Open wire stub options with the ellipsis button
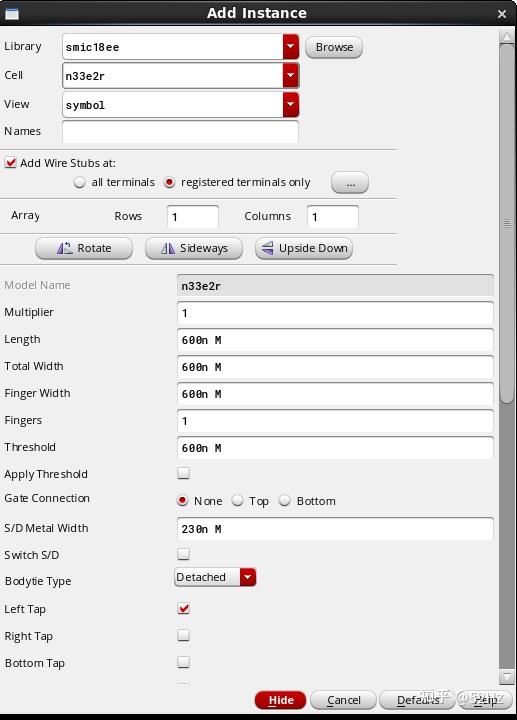The width and height of the screenshot is (517, 720). click(350, 183)
